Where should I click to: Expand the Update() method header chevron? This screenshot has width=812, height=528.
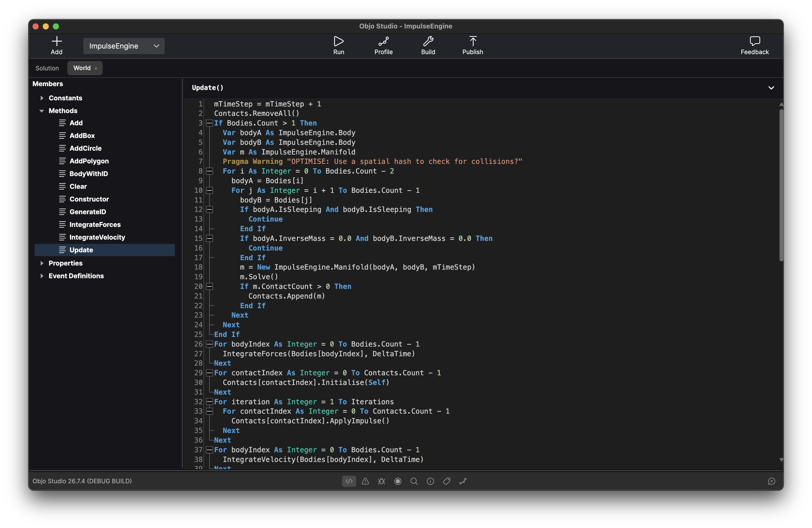point(771,88)
